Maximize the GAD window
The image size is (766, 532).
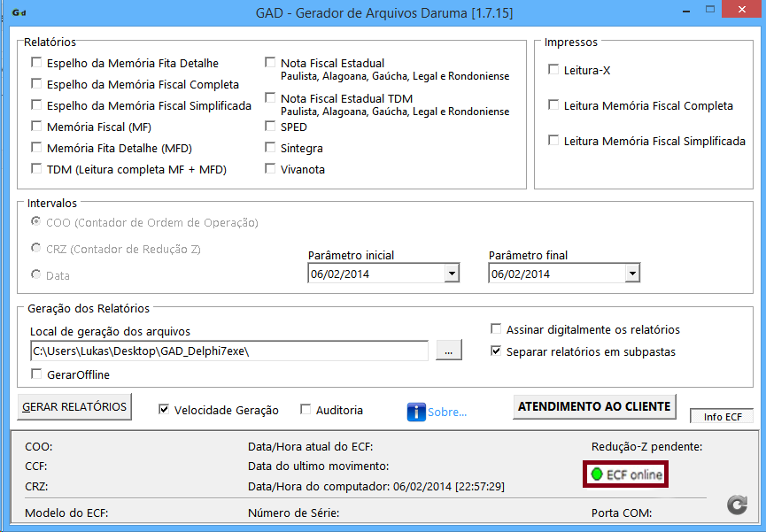coord(710,10)
